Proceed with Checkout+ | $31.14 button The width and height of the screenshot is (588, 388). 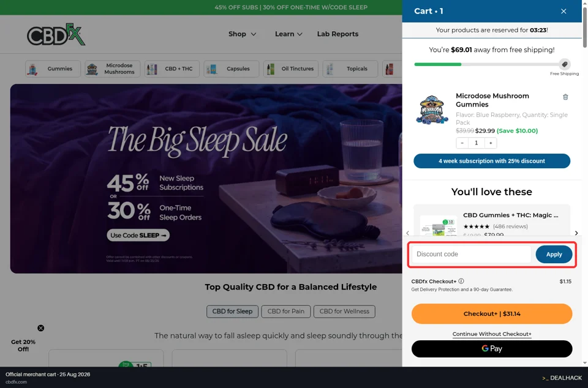pyautogui.click(x=492, y=314)
